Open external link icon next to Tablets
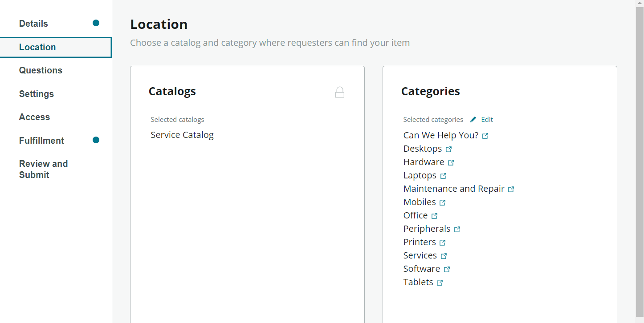This screenshot has width=644, height=323. pyautogui.click(x=440, y=283)
